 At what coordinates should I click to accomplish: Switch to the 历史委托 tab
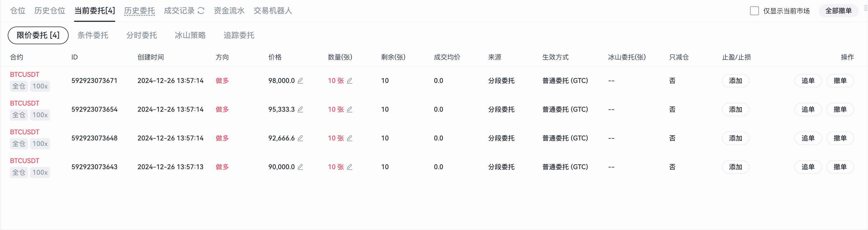tap(139, 11)
